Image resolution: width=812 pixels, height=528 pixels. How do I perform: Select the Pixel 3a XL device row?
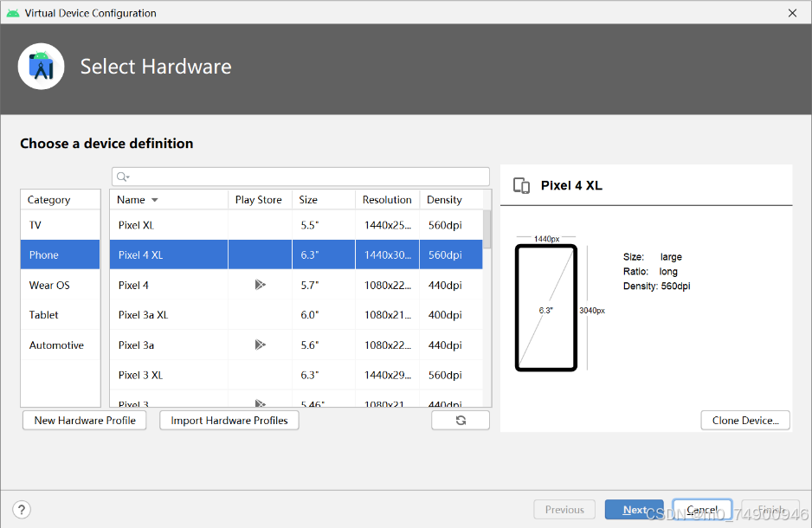[296, 315]
